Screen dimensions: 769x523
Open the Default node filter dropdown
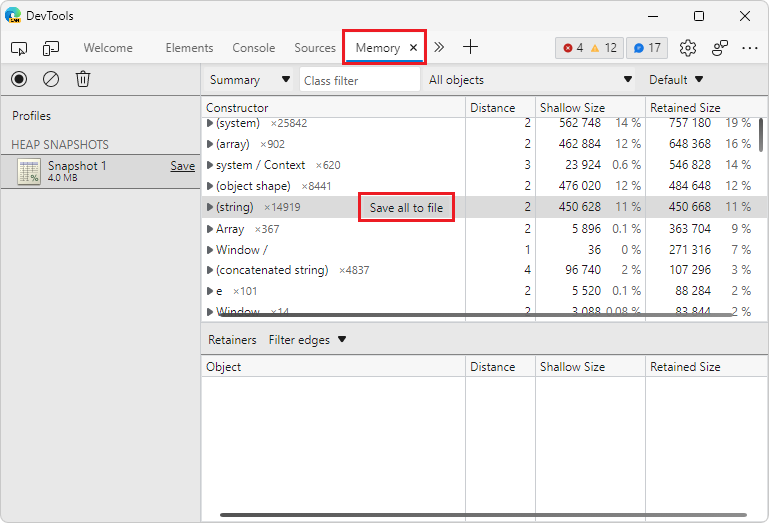click(676, 79)
